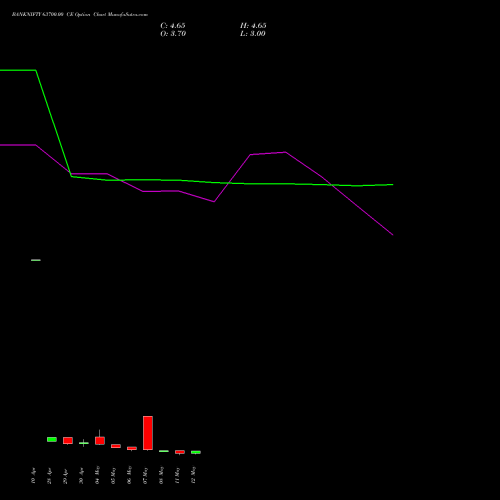
Task: Click the red candle for 11 May
Action: click(180, 452)
